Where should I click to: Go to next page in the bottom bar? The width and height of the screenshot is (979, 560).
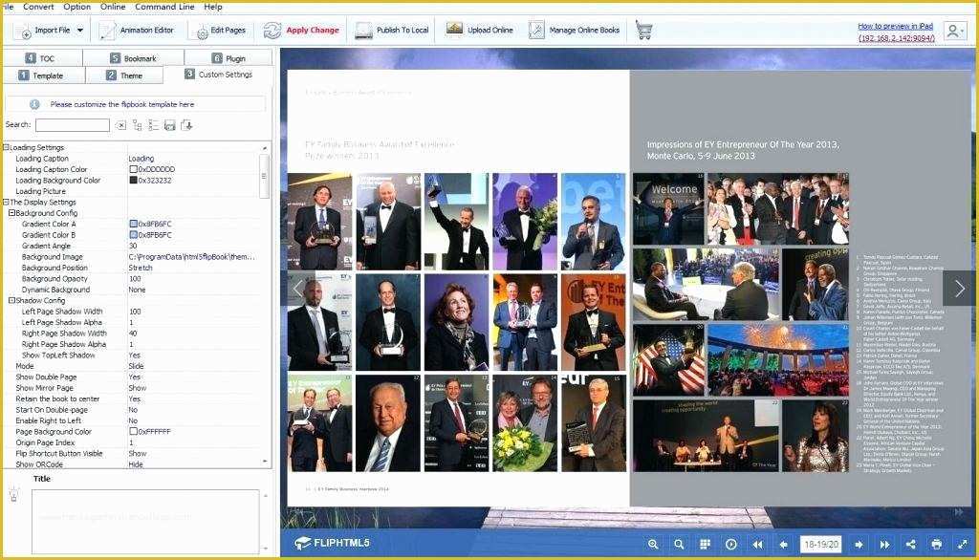point(859,545)
